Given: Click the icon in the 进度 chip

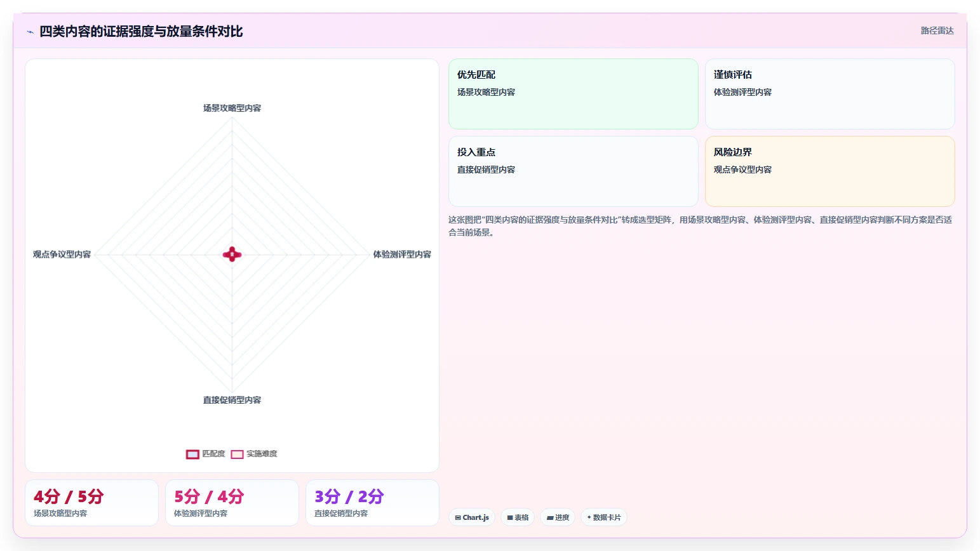Looking at the screenshot, I should (x=550, y=518).
